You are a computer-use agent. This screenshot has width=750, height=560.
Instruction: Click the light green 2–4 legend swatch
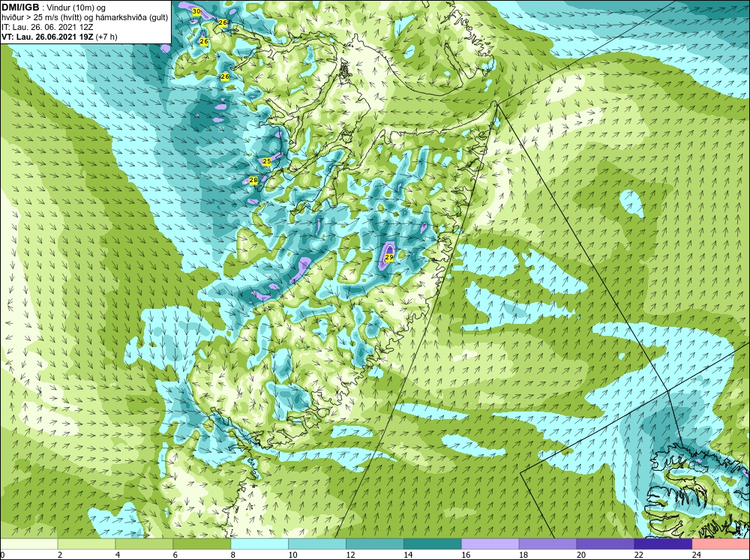pyautogui.click(x=86, y=544)
